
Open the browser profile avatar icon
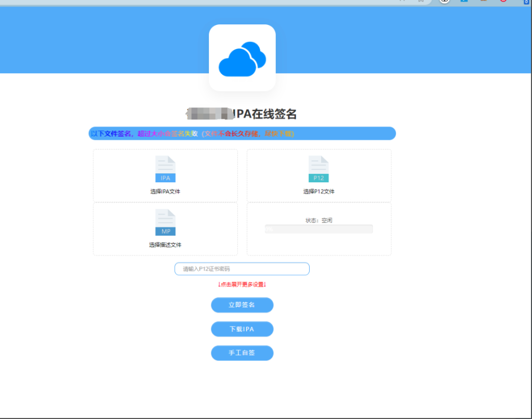[445, 2]
